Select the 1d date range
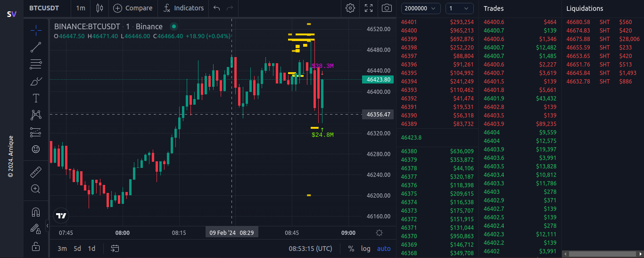 [91, 249]
